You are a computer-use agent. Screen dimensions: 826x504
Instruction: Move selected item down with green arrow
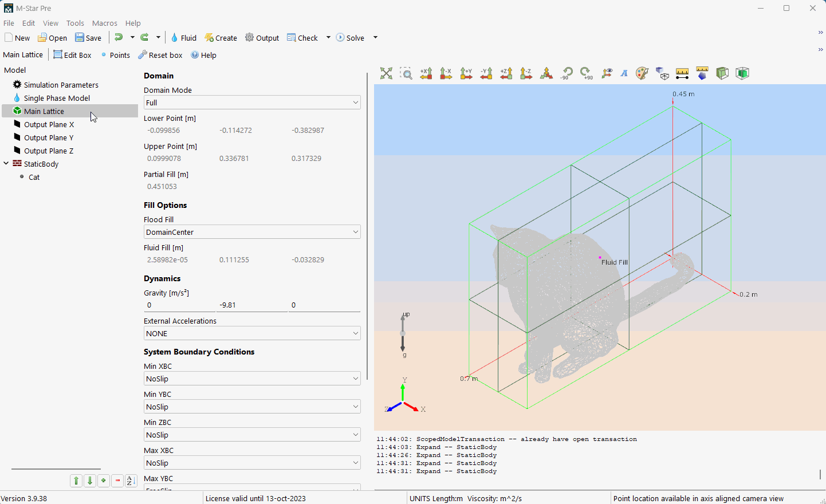pos(90,481)
